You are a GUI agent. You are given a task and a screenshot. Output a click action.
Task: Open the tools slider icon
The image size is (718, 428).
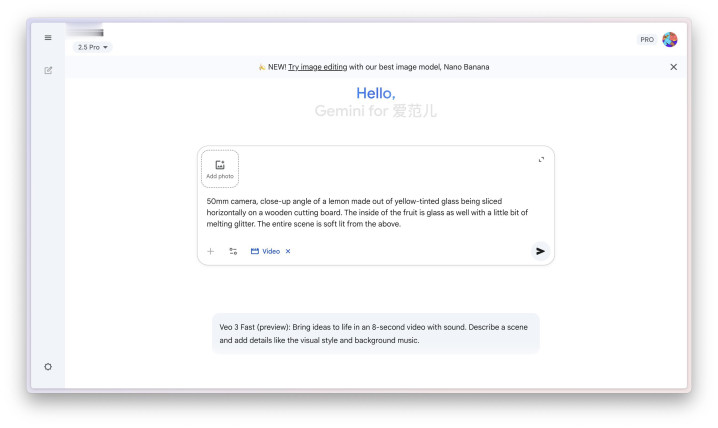pyautogui.click(x=233, y=251)
